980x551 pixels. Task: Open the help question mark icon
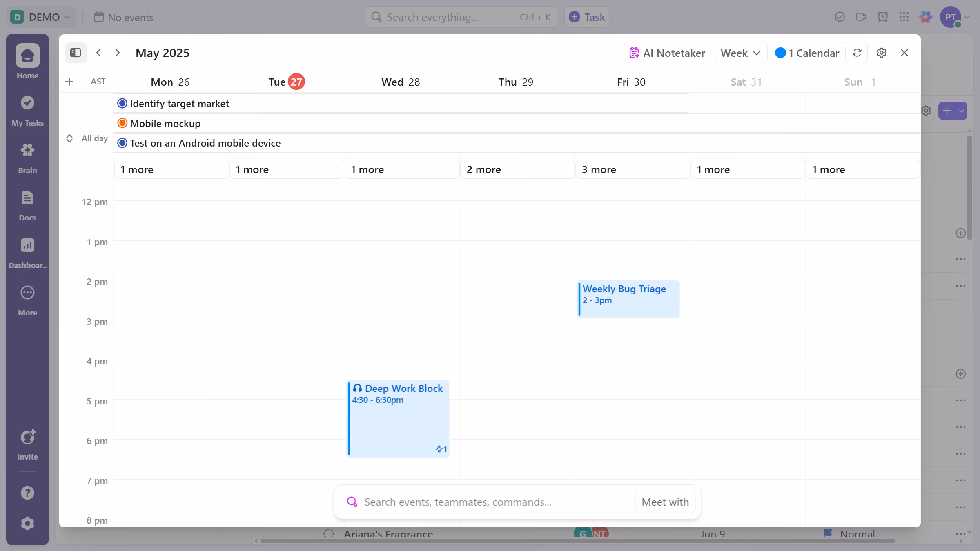(x=27, y=493)
